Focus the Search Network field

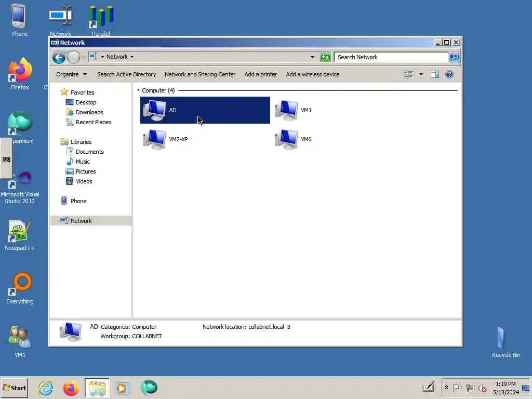(x=391, y=57)
